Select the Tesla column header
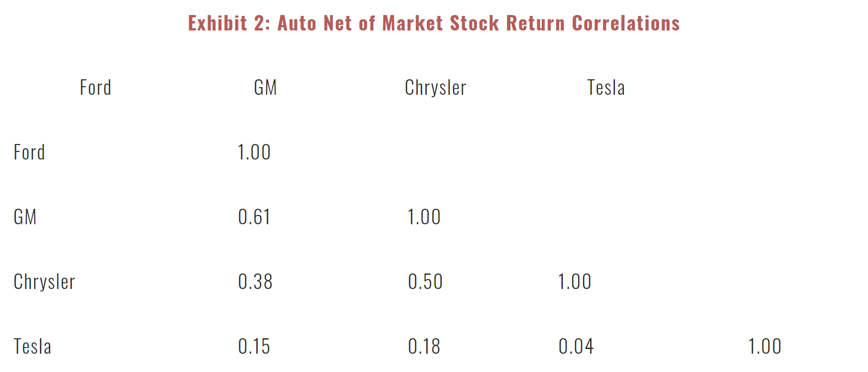This screenshot has width=868, height=372. pos(606,88)
